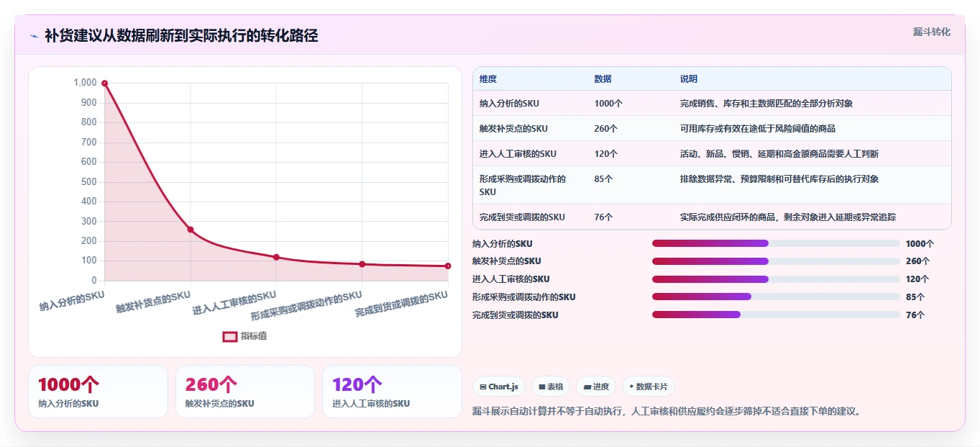
Task: Click the 1000个 cell in the table
Action: (x=608, y=104)
